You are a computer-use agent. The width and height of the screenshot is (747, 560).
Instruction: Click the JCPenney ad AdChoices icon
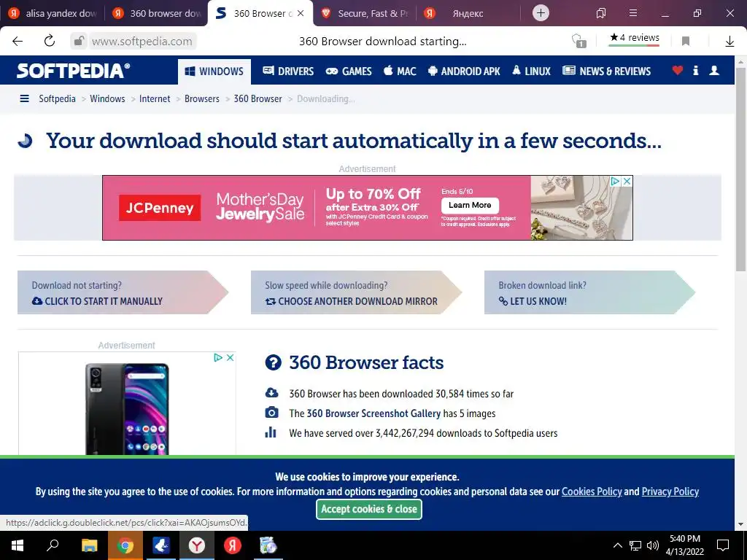click(616, 181)
